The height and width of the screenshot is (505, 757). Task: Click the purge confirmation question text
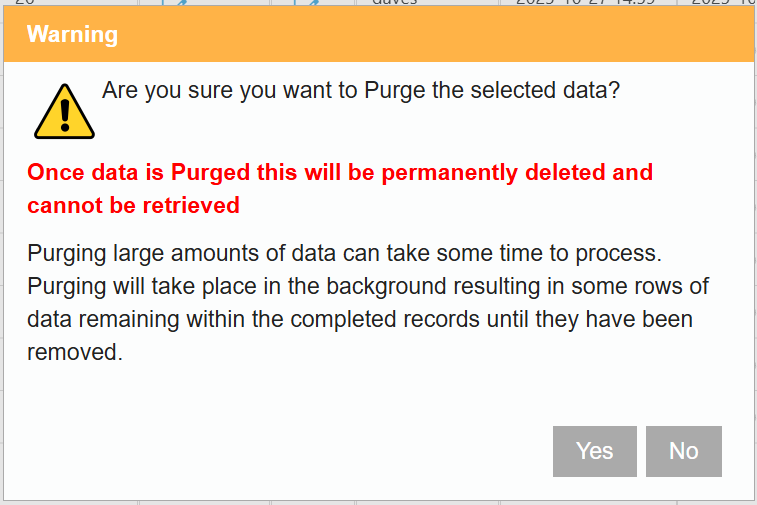pyautogui.click(x=361, y=90)
